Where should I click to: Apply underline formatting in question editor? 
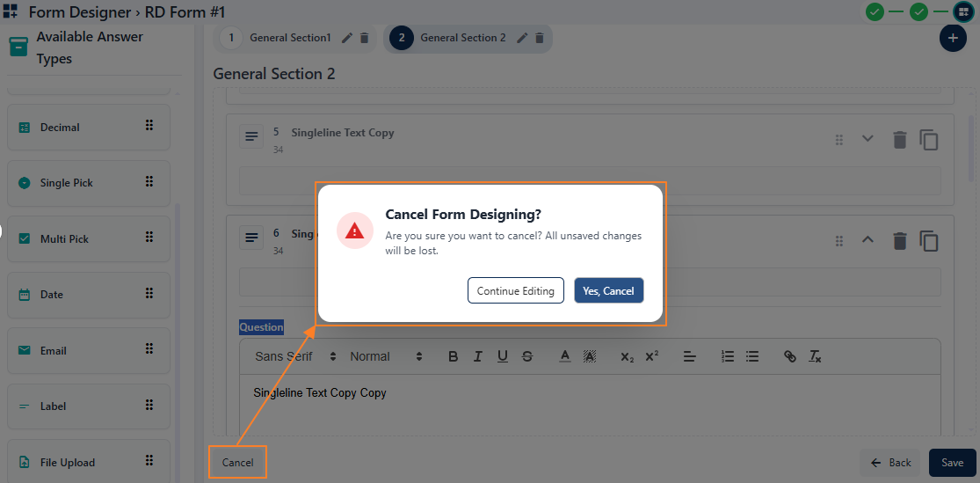pos(503,356)
